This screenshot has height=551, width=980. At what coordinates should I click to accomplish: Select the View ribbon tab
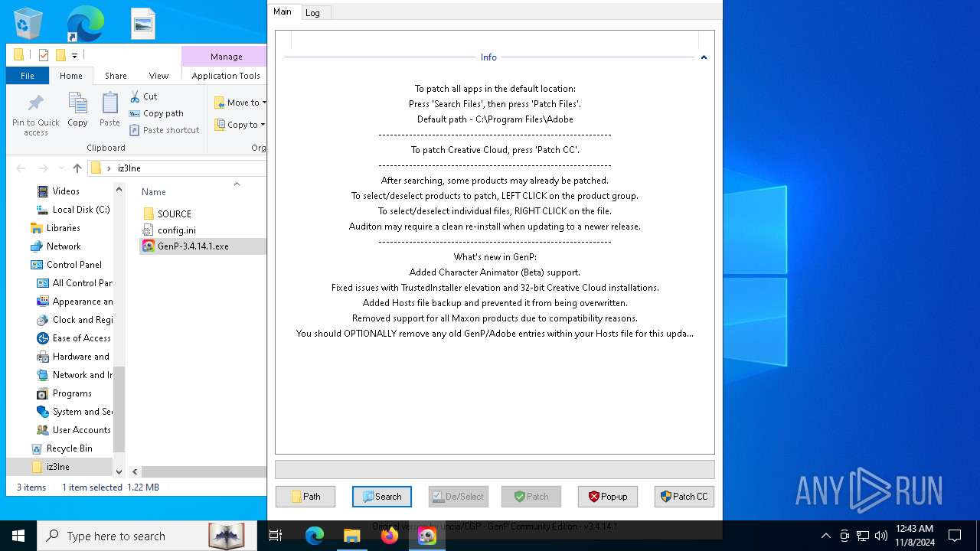pos(158,76)
